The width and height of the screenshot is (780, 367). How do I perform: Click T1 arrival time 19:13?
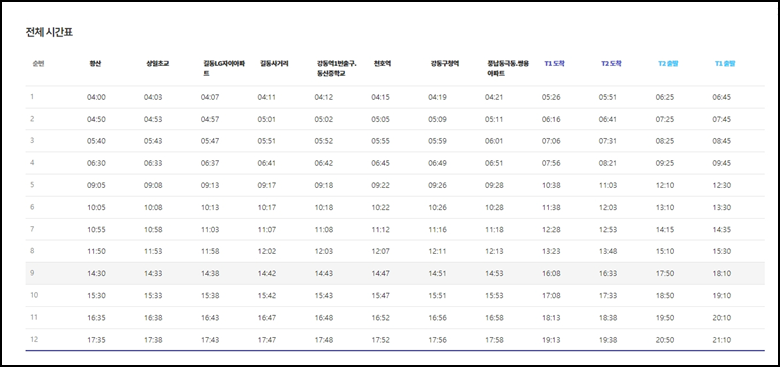[x=551, y=340]
